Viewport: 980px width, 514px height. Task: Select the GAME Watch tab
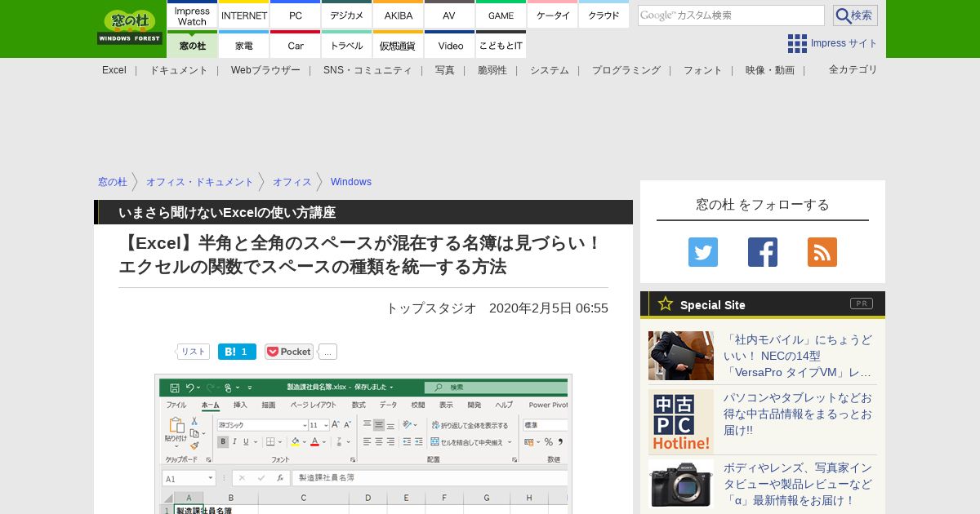pyautogui.click(x=501, y=15)
